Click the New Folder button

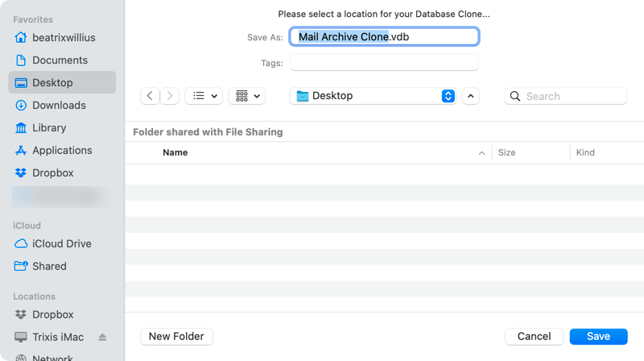point(176,336)
